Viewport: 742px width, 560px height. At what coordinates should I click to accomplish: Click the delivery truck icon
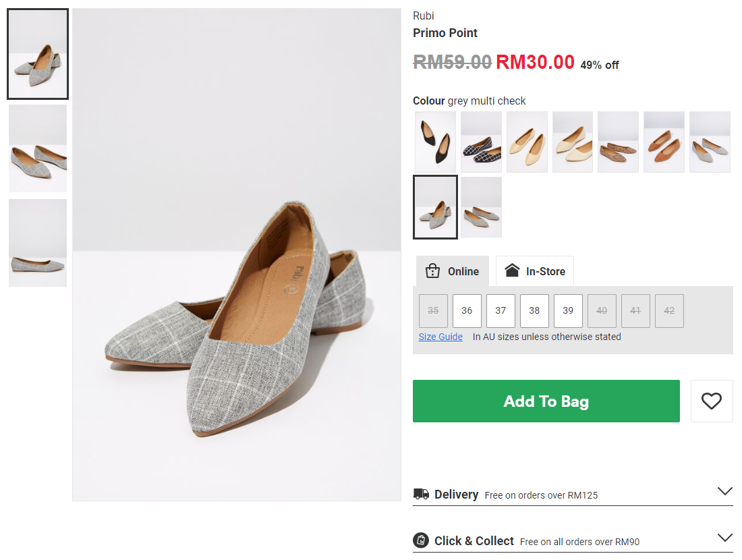[x=421, y=495]
